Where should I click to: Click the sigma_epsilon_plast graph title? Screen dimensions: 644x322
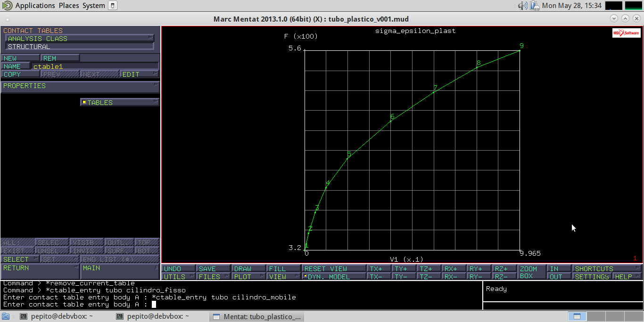point(415,31)
